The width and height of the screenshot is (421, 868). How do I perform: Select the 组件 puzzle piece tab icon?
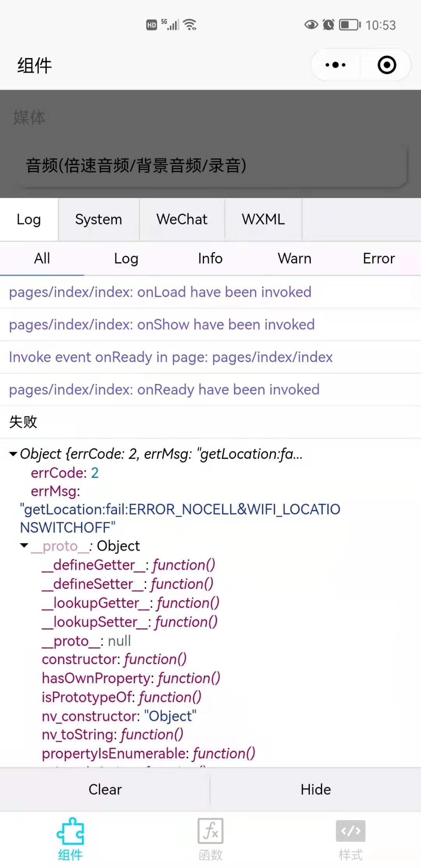point(70,831)
